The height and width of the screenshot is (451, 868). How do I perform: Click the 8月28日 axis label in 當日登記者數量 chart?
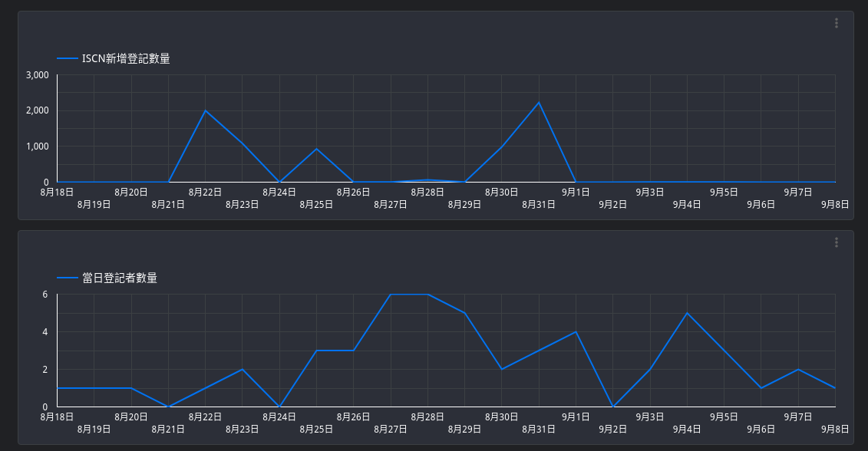tap(427, 416)
